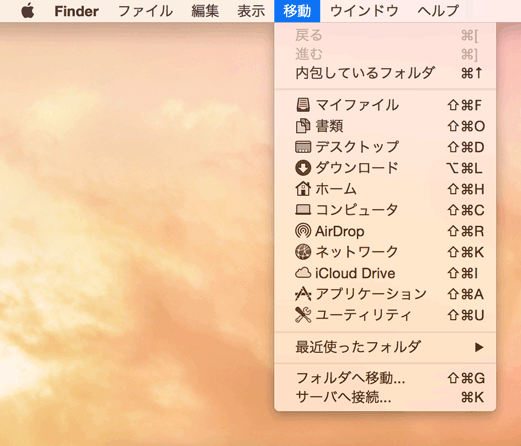
Task: Click the ⇧⌘G shortcut text
Action: click(x=466, y=378)
